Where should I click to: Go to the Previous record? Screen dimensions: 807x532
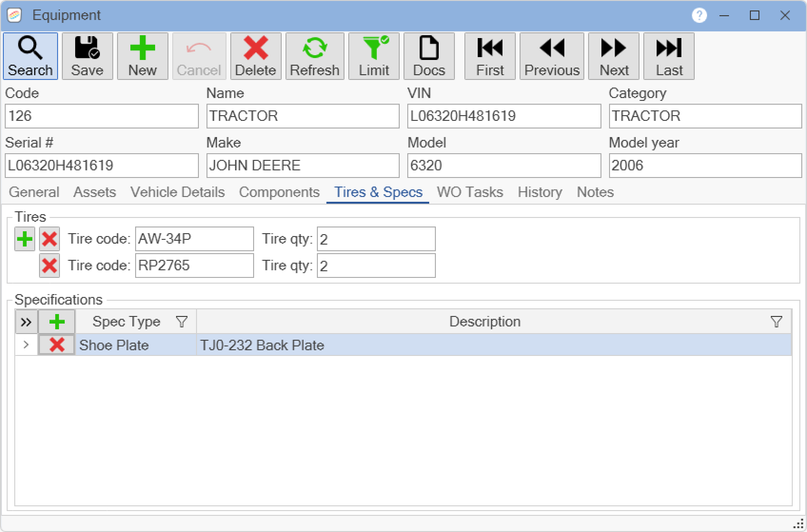552,56
